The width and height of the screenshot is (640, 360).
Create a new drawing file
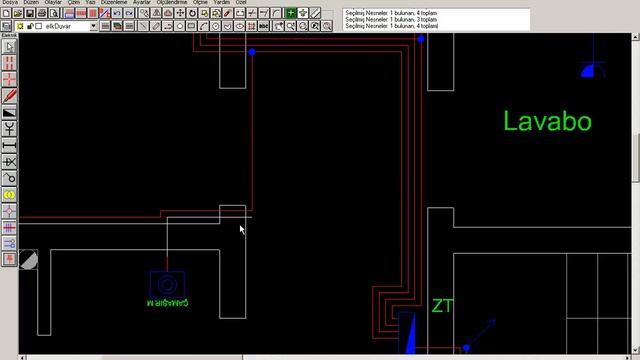click(6, 13)
